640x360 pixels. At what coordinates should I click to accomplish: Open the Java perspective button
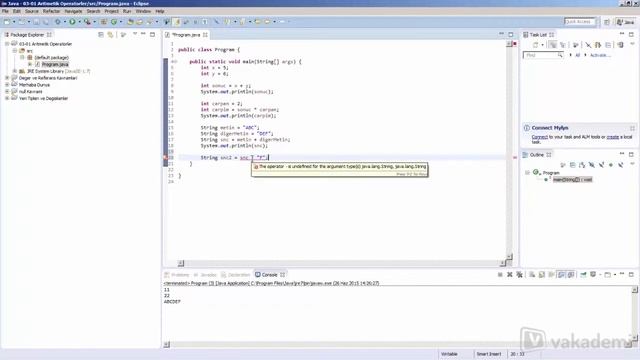click(626, 22)
